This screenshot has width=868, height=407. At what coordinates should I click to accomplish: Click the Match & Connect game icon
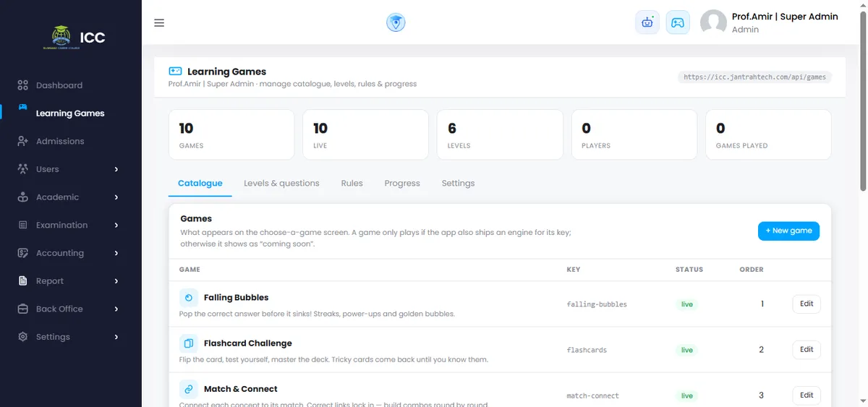[x=189, y=389]
